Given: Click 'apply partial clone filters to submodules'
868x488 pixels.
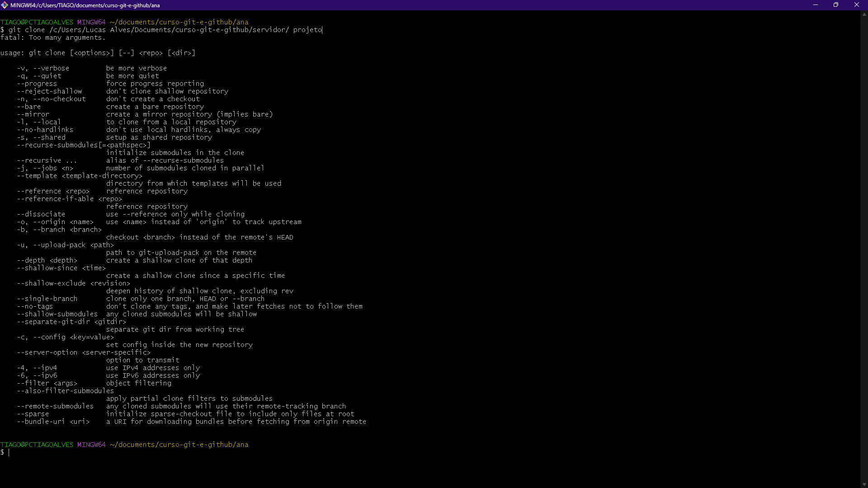Looking at the screenshot, I should (189, 399).
